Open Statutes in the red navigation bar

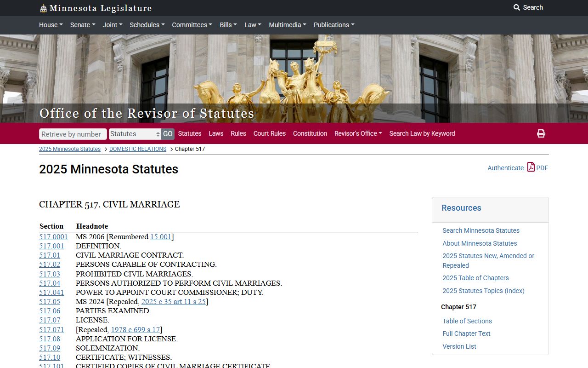point(190,133)
